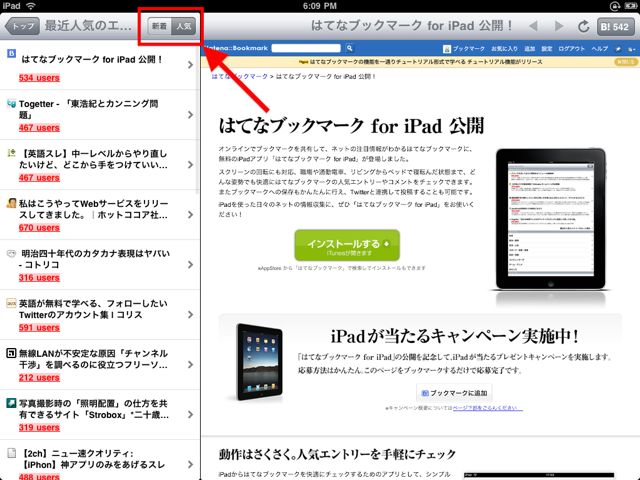Open お気に入り in Hatena header

pyautogui.click(x=504, y=49)
